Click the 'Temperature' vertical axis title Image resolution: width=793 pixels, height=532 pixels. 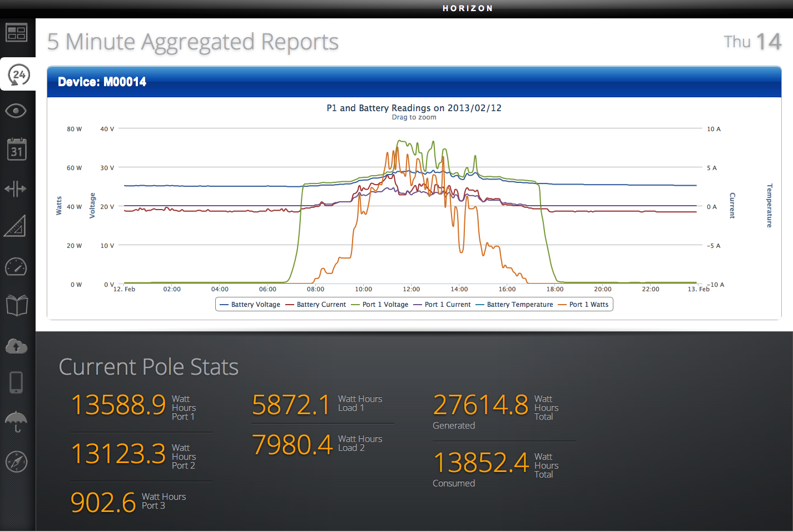pos(770,206)
